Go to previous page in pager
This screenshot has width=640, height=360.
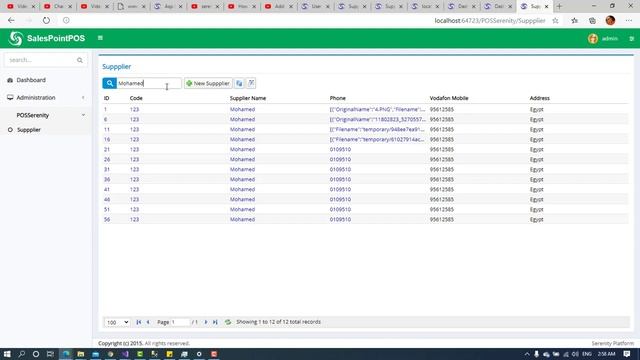148,322
